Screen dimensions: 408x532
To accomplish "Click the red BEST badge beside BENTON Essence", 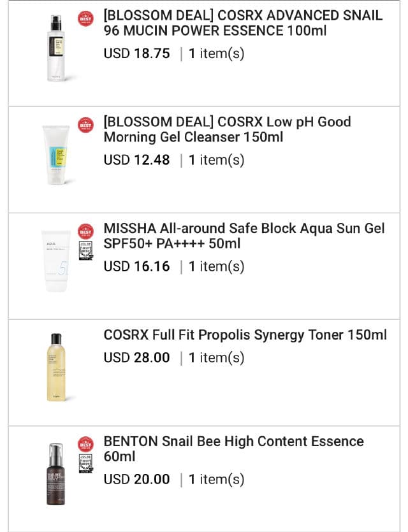I will coord(85,444).
